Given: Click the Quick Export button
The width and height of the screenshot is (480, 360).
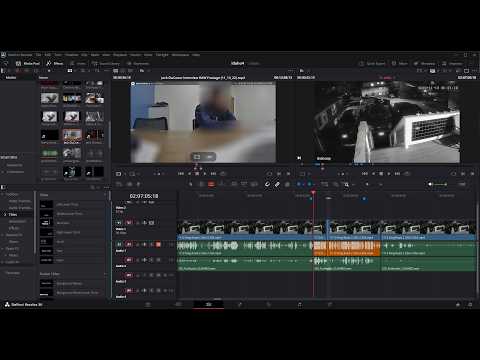Looking at the screenshot, I should coord(372,63).
